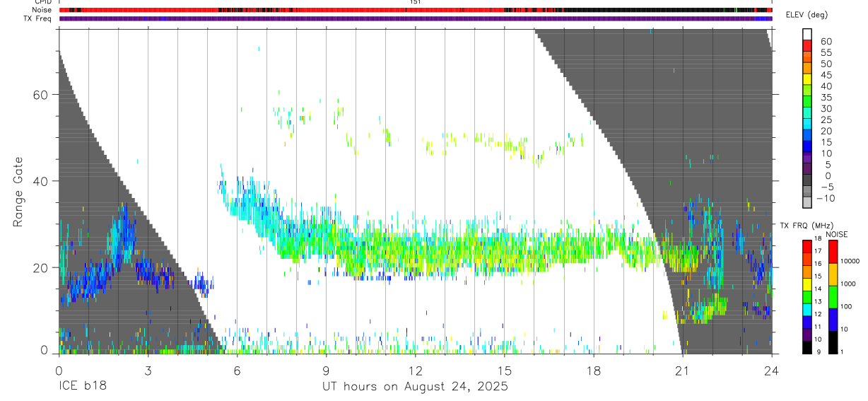Click the Range Gate tick label '40'
This screenshot has height=401, width=868.
(x=41, y=181)
